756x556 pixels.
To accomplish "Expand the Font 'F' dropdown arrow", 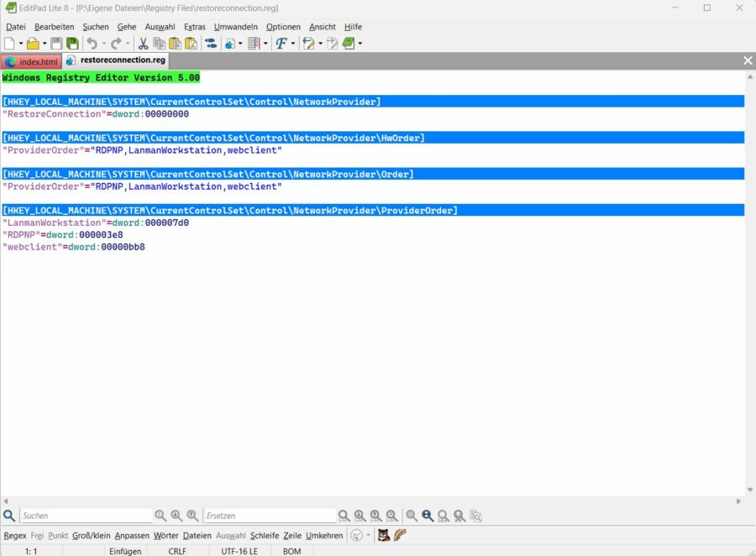I will (293, 44).
